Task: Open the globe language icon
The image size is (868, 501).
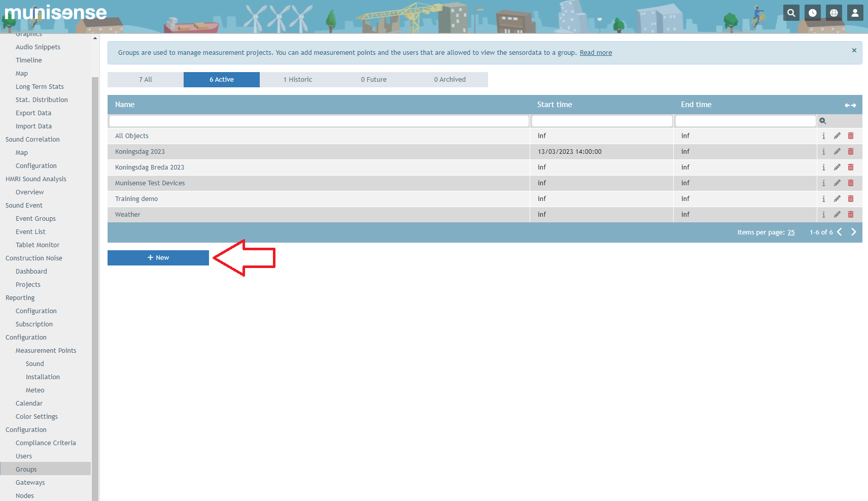Action: [x=834, y=13]
